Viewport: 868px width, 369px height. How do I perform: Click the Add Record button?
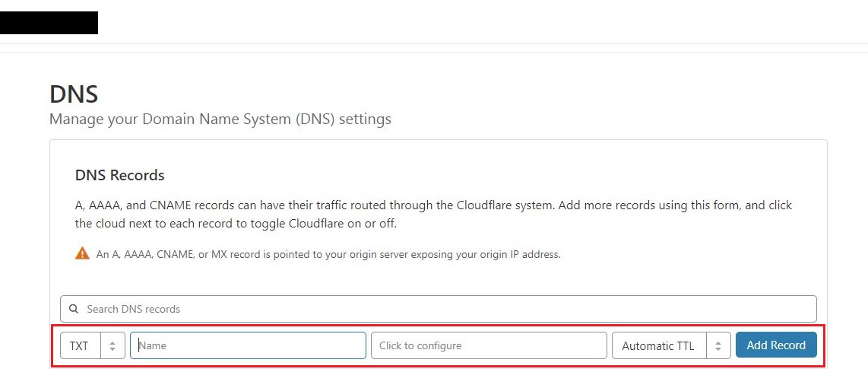776,345
